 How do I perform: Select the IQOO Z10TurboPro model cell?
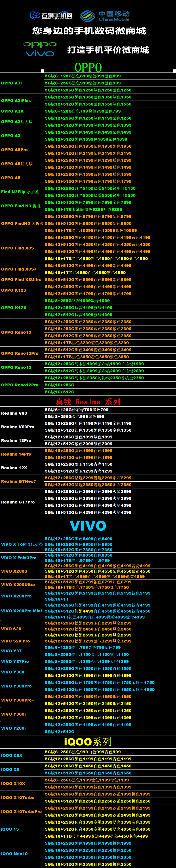(22, 812)
